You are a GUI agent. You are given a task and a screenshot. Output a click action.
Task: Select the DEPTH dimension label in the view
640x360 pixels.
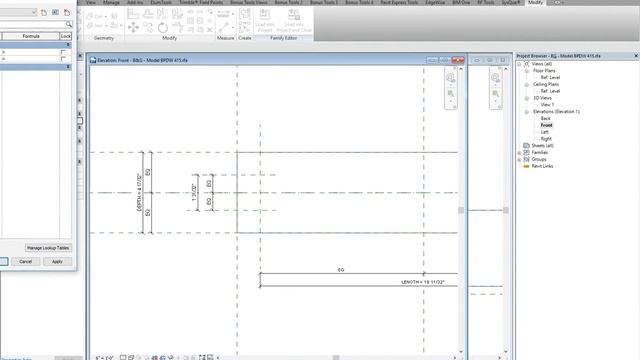coord(139,192)
